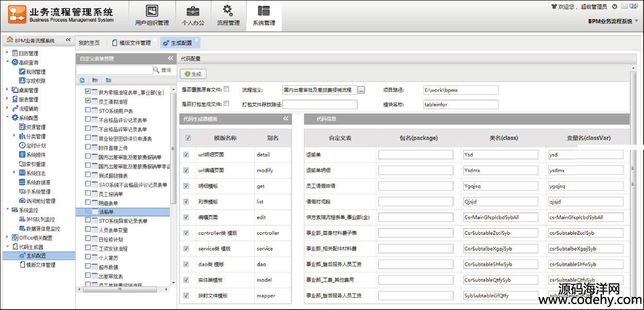
Task: Uncheck the 员工请假流程 form checkbox
Action: click(x=88, y=101)
